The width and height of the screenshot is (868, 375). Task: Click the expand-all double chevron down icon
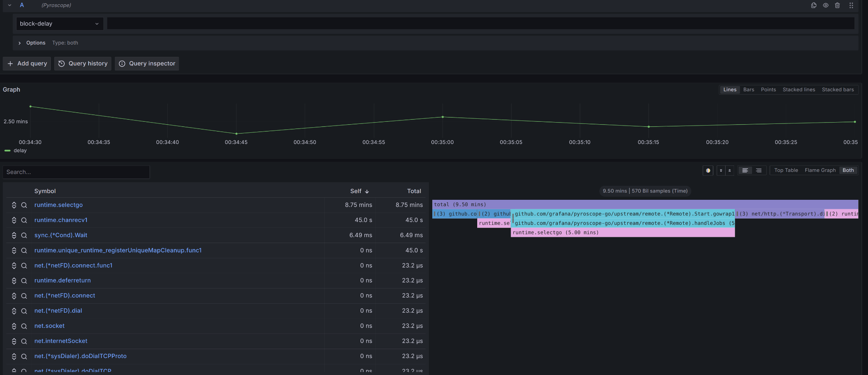point(721,171)
